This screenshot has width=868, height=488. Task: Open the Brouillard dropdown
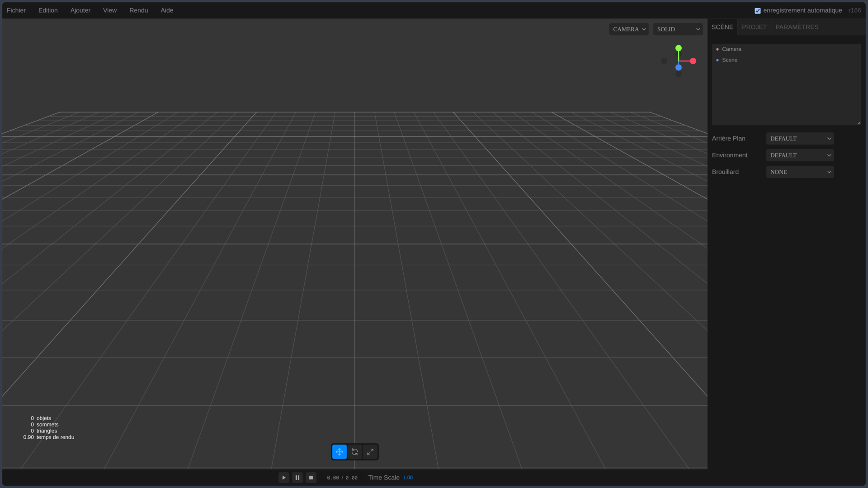pos(800,172)
